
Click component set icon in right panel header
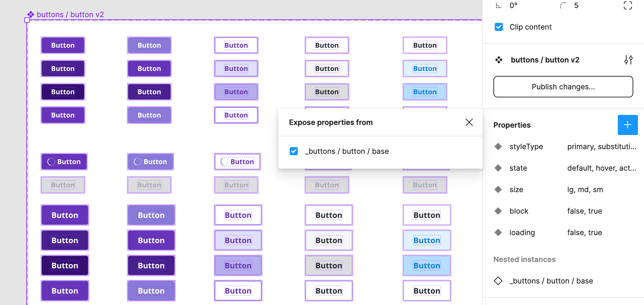(x=499, y=60)
